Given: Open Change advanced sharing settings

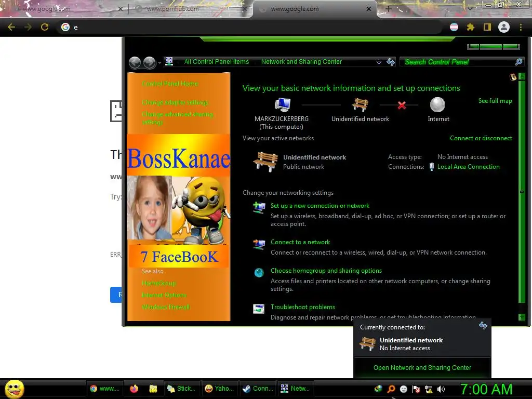Looking at the screenshot, I should click(x=177, y=118).
